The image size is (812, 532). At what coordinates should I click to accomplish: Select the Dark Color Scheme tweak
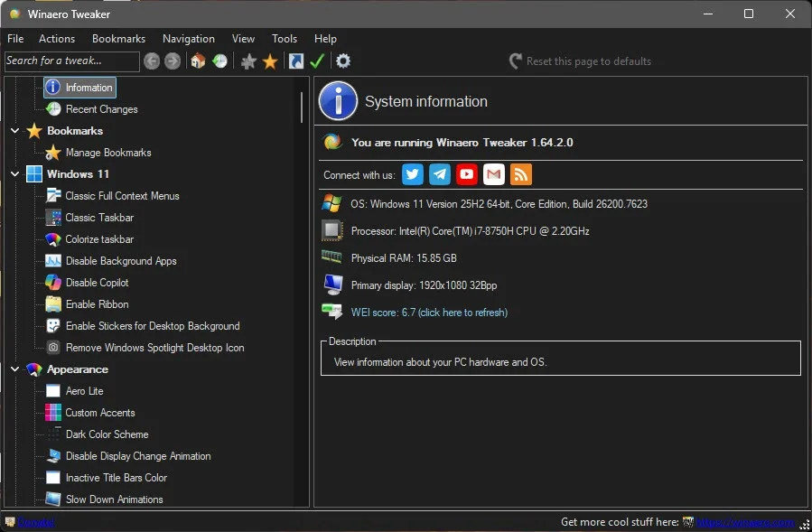[107, 434]
